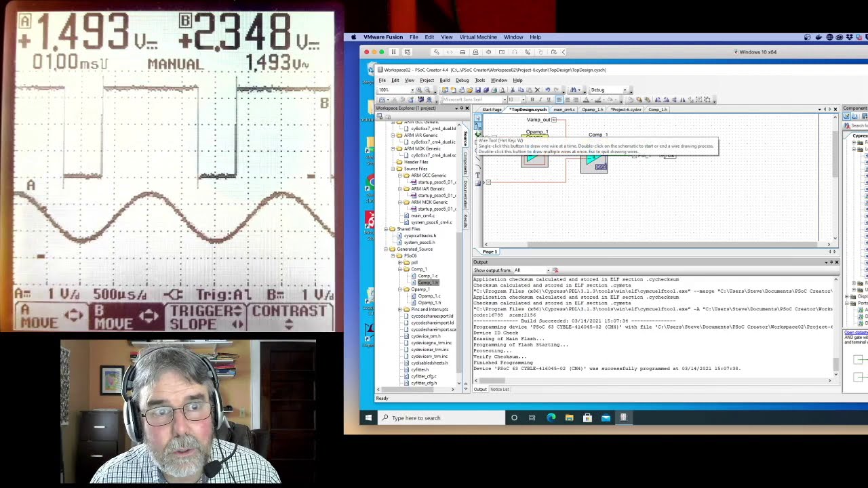
Task: Click the Delete X icon in PSoC toolbar
Action: 537,89
